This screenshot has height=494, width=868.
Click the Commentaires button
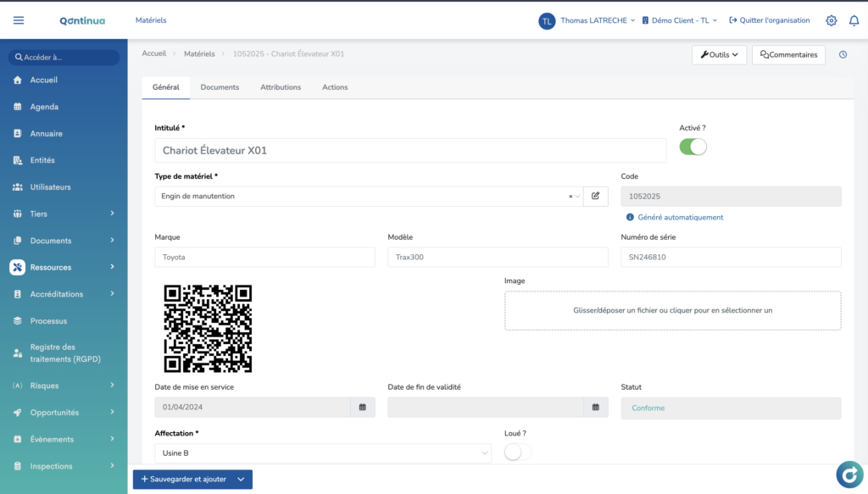[788, 55]
